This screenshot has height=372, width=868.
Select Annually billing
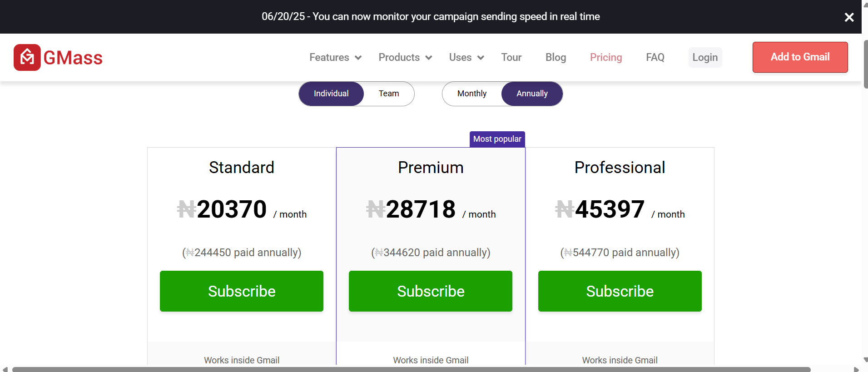coord(531,94)
